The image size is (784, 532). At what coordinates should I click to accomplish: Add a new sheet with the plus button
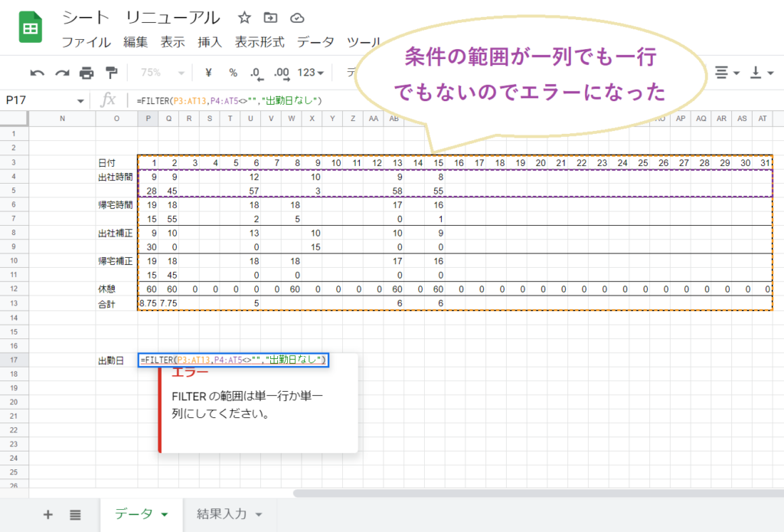click(x=47, y=515)
